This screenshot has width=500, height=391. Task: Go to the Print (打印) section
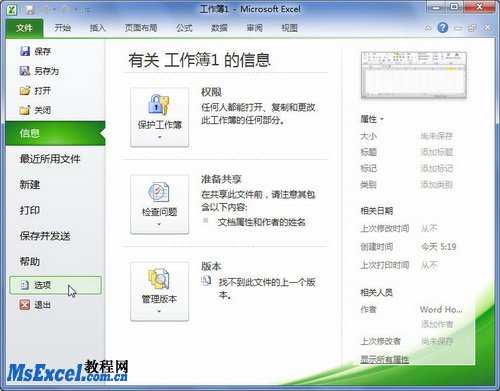(30, 210)
